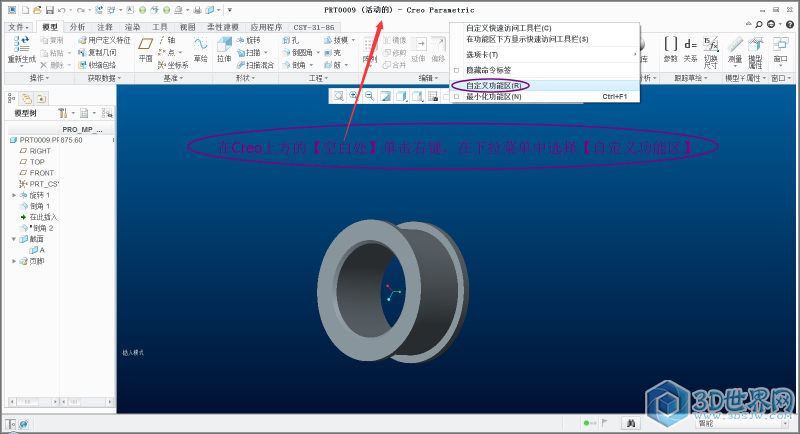Viewport: 800px width, 434px height.
Task: Click the 参数 parameters icon
Action: coord(671,49)
